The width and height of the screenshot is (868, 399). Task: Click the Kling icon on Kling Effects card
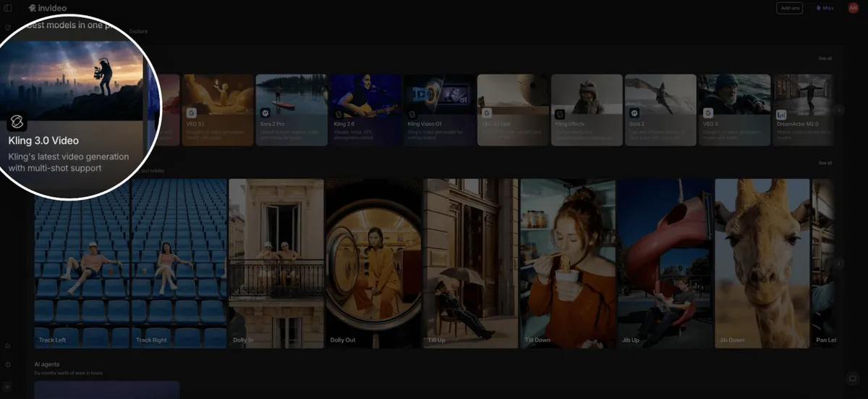click(x=560, y=114)
